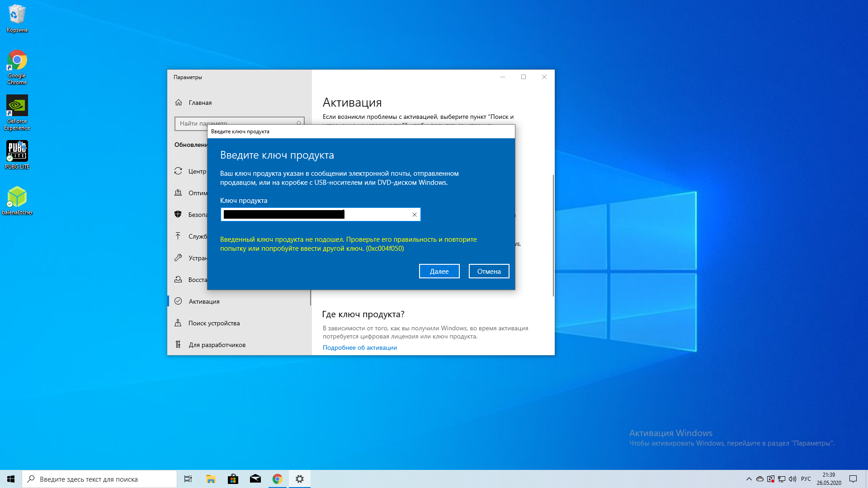Expand Устранение неполадок settings section
868x488 pixels.
pos(221,258)
